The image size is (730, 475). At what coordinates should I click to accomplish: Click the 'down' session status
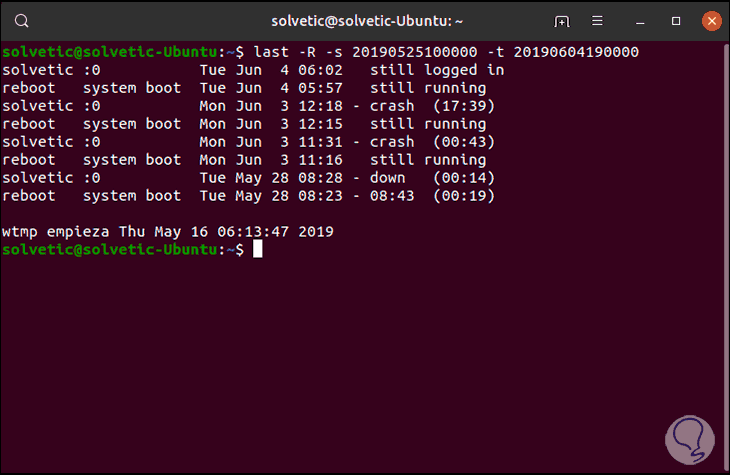click(x=387, y=178)
